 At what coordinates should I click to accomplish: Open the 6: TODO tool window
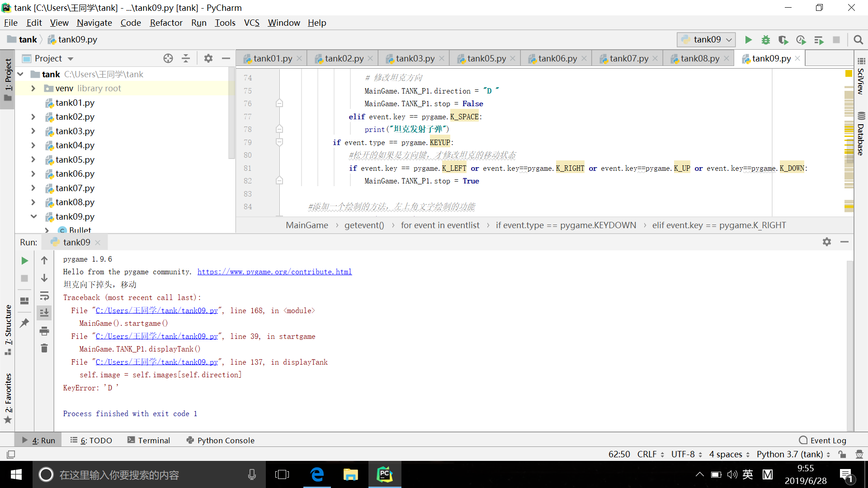(91, 440)
